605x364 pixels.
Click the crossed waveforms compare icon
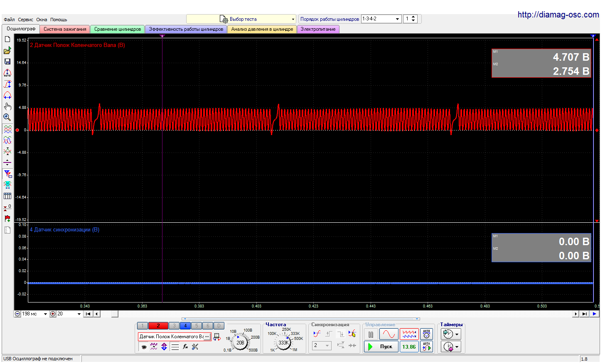[x=7, y=152]
